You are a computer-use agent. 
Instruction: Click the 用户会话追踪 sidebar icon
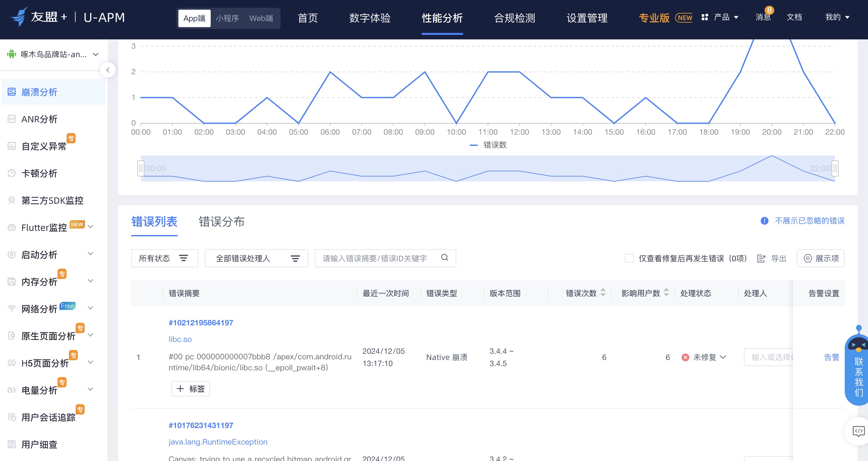(11, 417)
